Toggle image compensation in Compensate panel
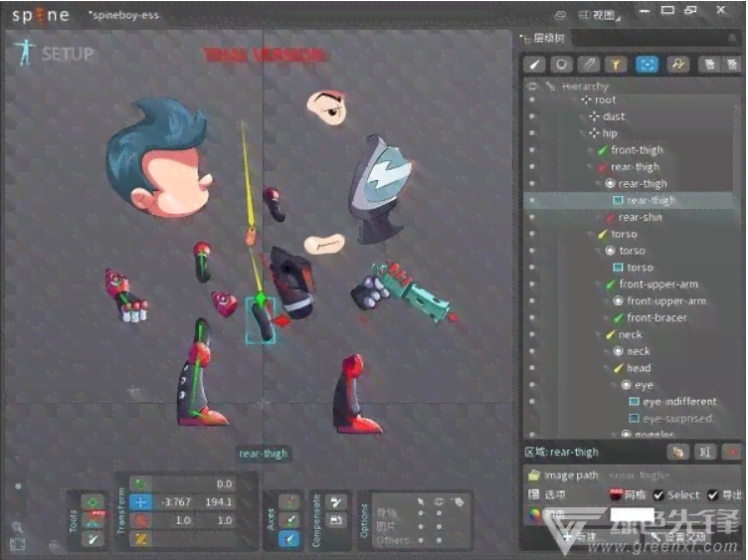748x560 pixels. (x=336, y=520)
